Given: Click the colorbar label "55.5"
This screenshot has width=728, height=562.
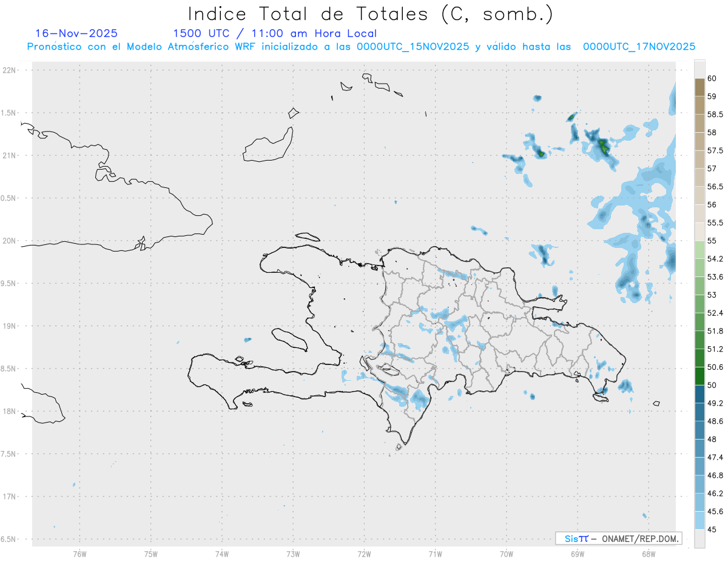Looking at the screenshot, I should point(715,223).
